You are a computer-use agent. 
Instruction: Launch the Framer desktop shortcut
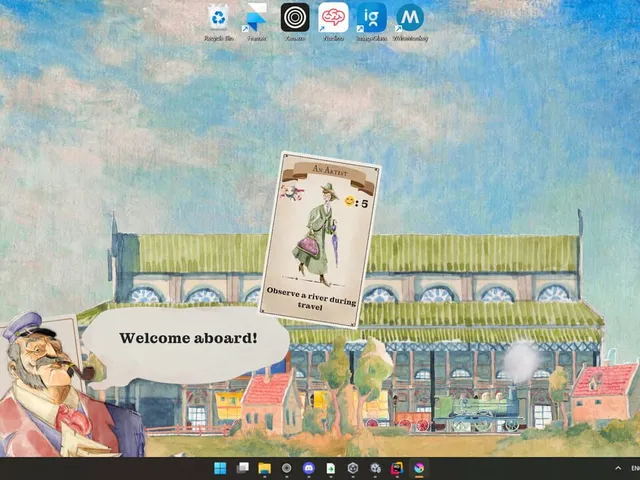tap(257, 20)
